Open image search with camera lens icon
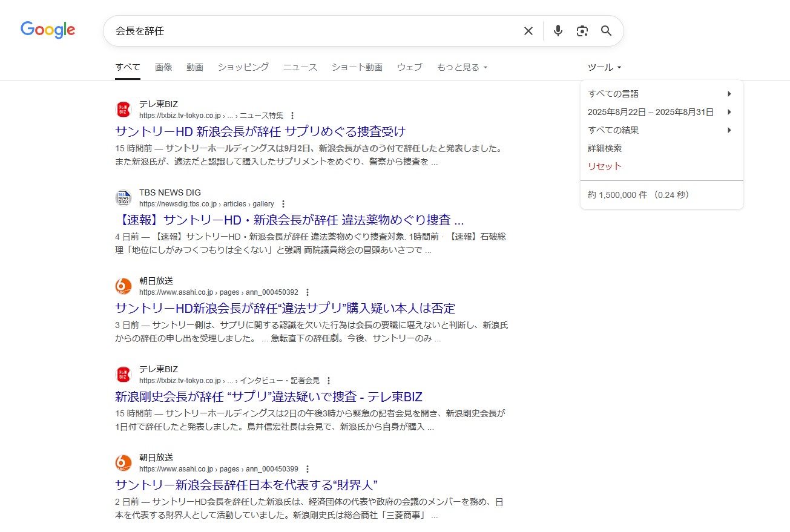 point(582,31)
